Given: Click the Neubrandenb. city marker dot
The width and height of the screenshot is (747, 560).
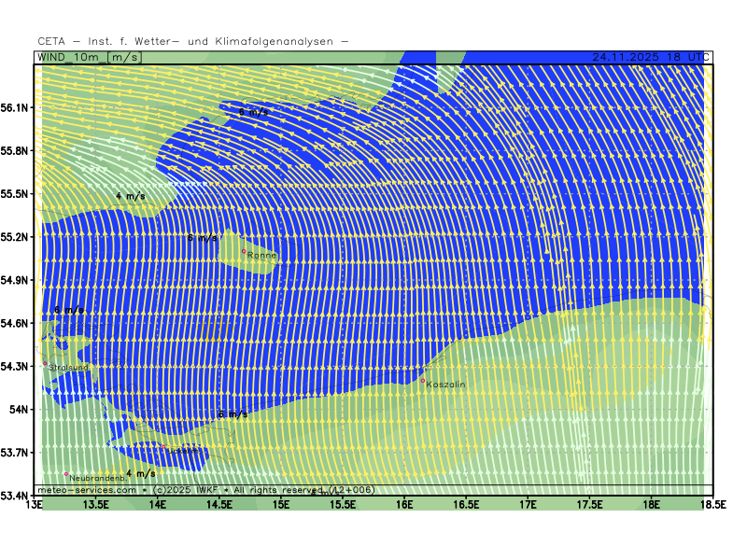Looking at the screenshot, I should 66,474.
